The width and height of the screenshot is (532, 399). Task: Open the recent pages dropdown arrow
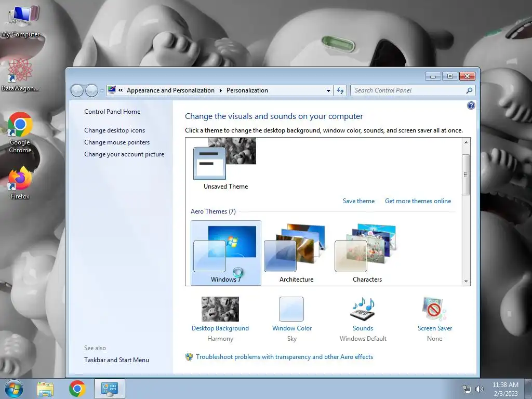102,90
